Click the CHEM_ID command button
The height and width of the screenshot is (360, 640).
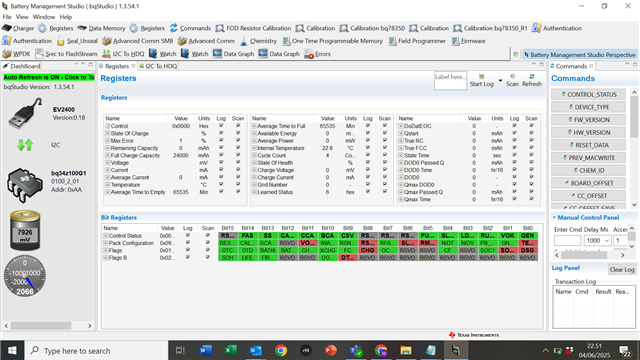[x=588, y=170]
